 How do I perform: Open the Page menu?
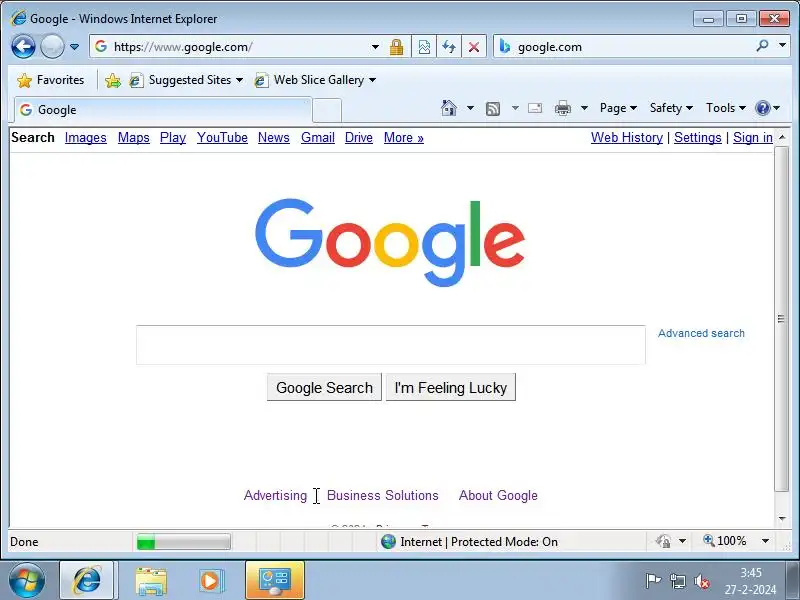click(x=618, y=108)
